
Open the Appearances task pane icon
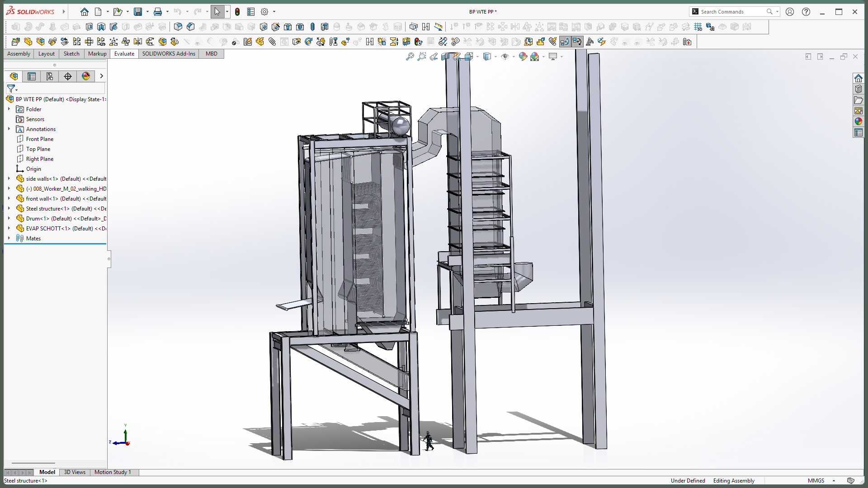click(x=858, y=121)
